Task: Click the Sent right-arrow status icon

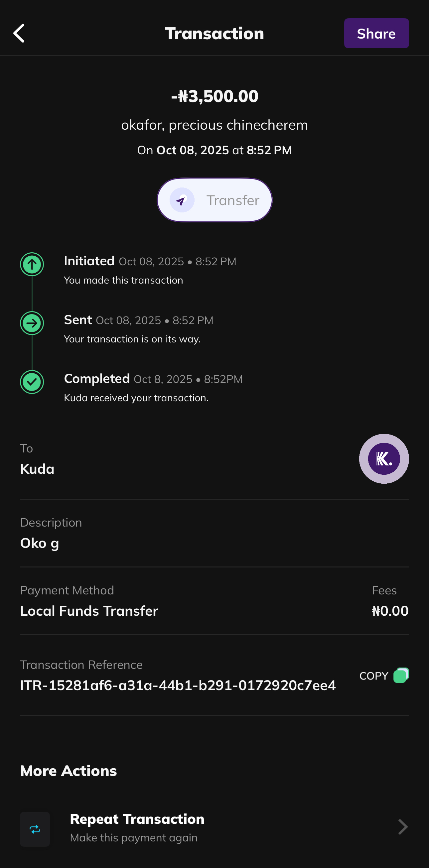Action: click(32, 323)
